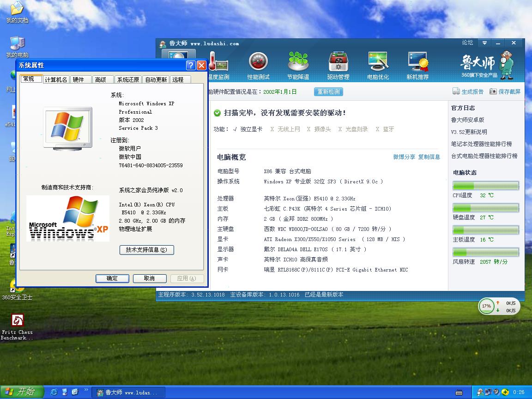Viewport: 532px width, 399px height.
Task: Click the Windows XP monitor logo image
Action: [68, 128]
